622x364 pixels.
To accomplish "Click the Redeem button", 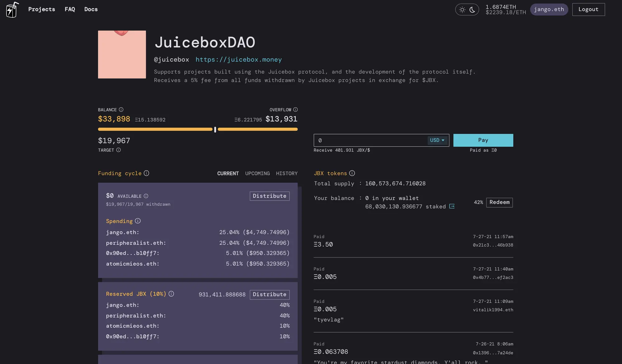I will coord(499,202).
